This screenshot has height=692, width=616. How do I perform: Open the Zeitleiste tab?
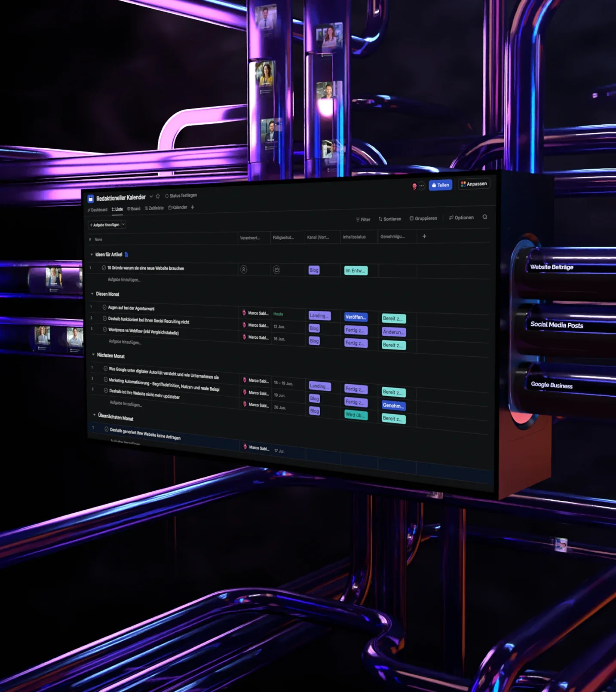coord(154,208)
